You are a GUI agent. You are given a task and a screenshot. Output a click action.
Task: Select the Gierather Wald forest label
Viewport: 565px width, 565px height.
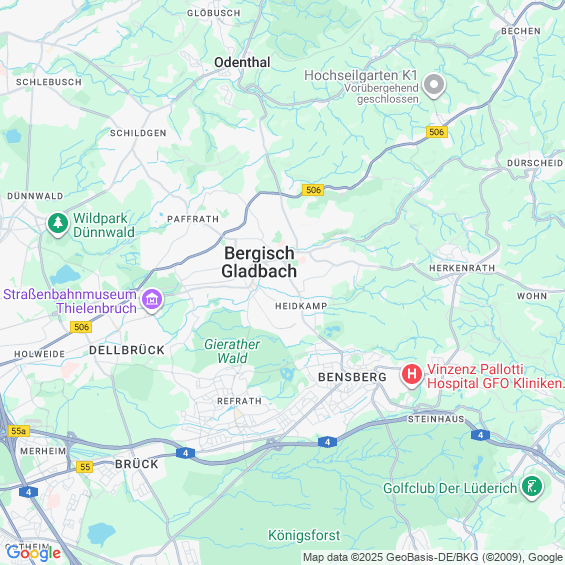click(x=232, y=351)
